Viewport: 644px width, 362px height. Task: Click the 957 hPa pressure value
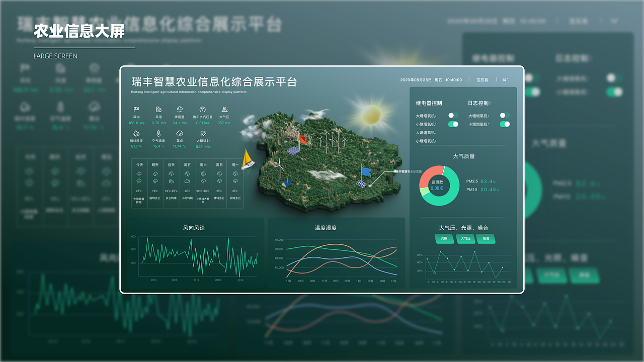point(224,123)
